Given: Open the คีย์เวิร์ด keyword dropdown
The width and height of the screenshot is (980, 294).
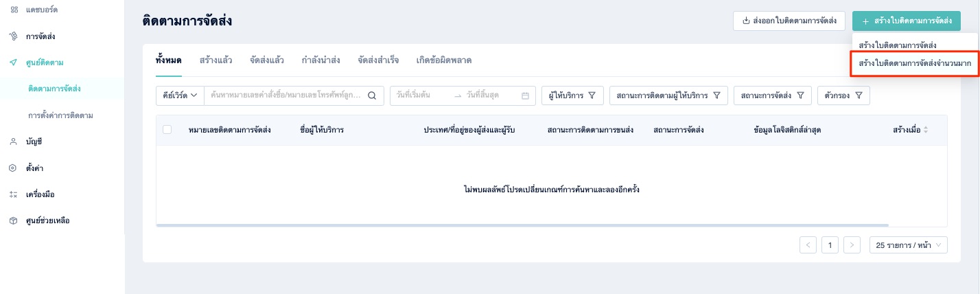Looking at the screenshot, I should point(180,95).
